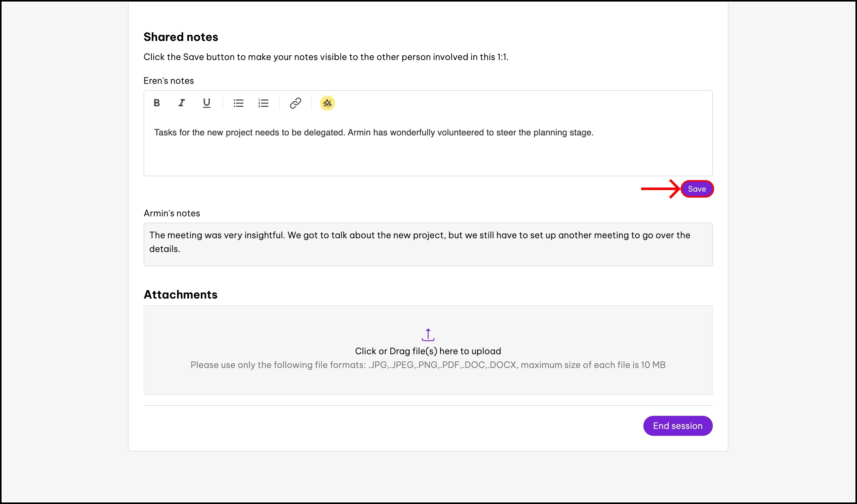The image size is (857, 504).
Task: Click the Attachments heading
Action: click(180, 295)
